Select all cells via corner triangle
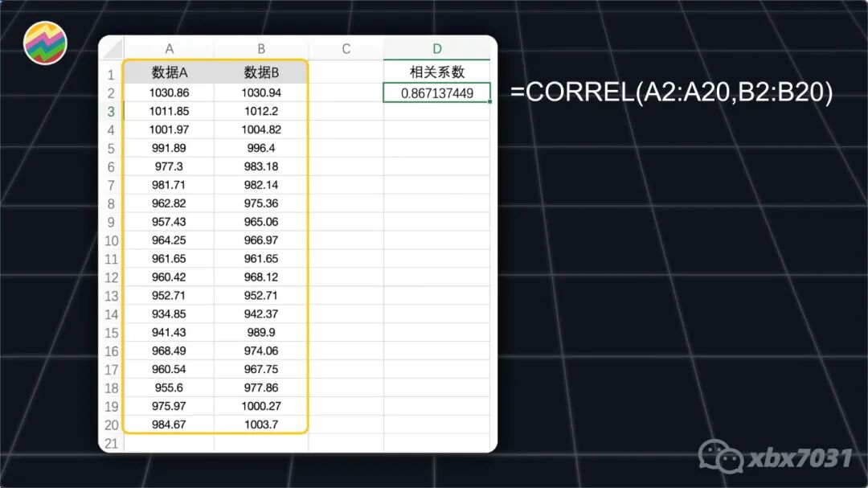 point(113,49)
